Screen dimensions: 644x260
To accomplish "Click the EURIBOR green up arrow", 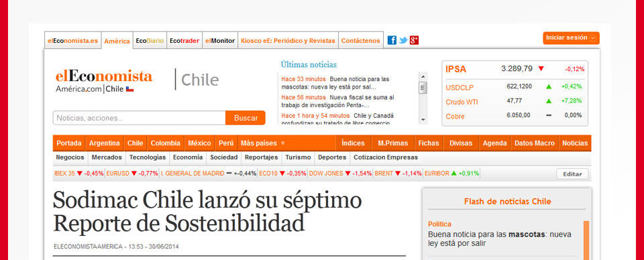I will [454, 174].
